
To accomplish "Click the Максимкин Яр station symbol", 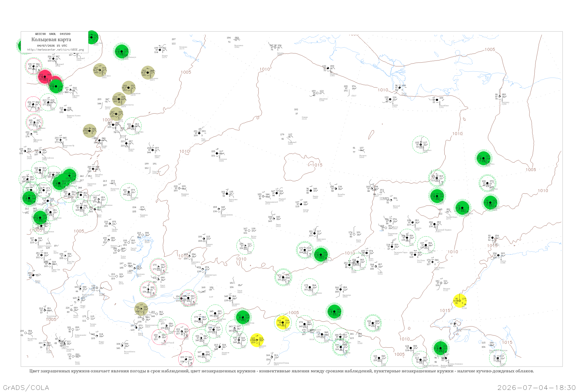I will (60, 140).
